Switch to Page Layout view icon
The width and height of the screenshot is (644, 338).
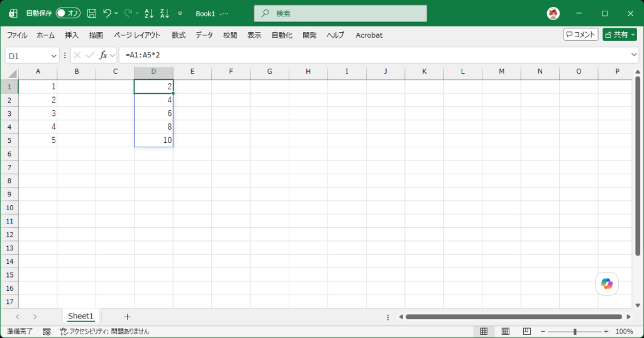pos(506,332)
